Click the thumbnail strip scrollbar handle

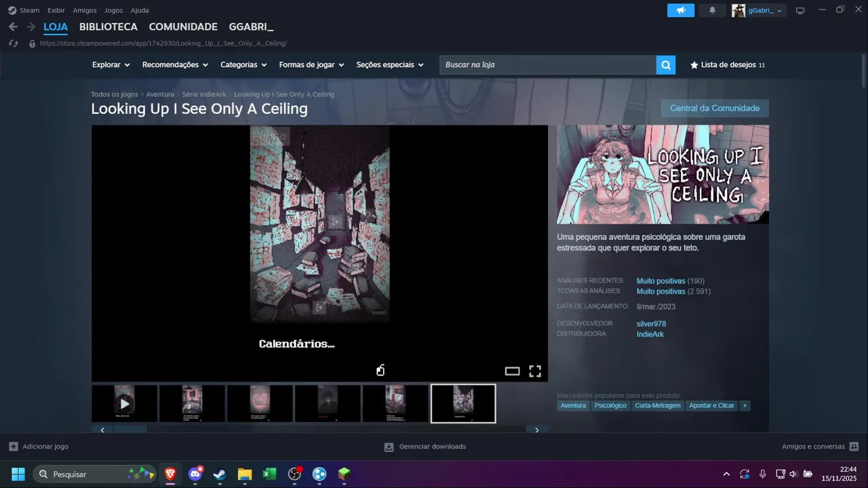129,430
